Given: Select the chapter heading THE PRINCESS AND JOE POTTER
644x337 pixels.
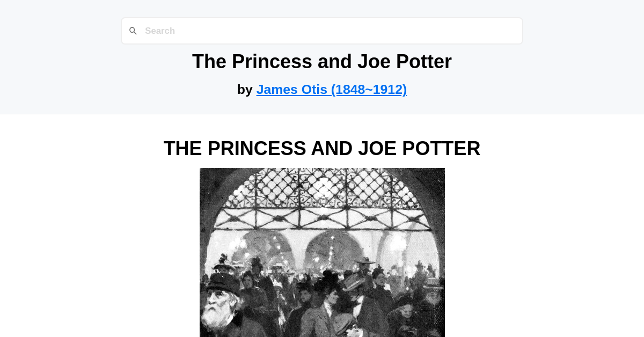Looking at the screenshot, I should [322, 148].
